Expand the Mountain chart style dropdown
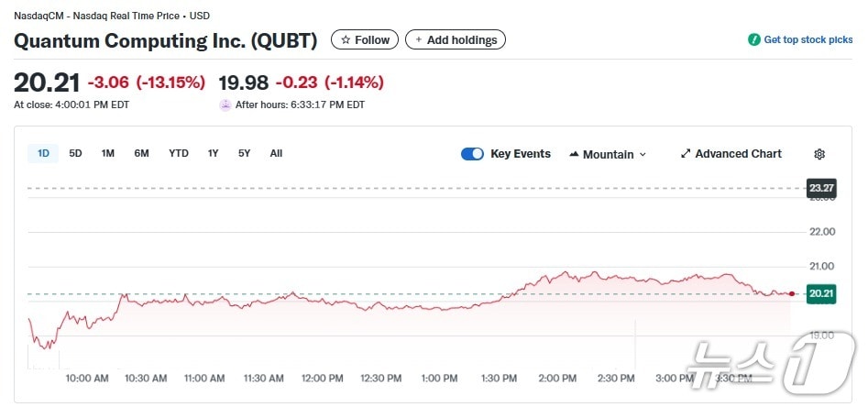868x407 pixels. click(608, 154)
